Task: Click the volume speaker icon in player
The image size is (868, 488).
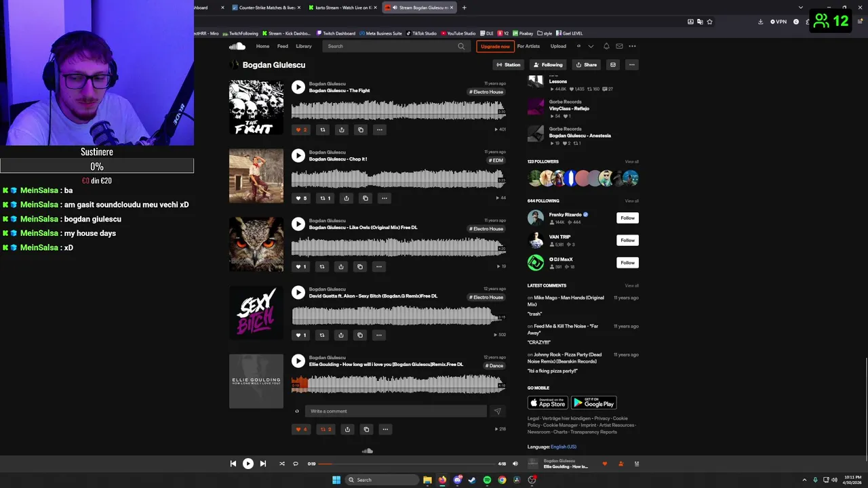Action: pyautogui.click(x=515, y=464)
